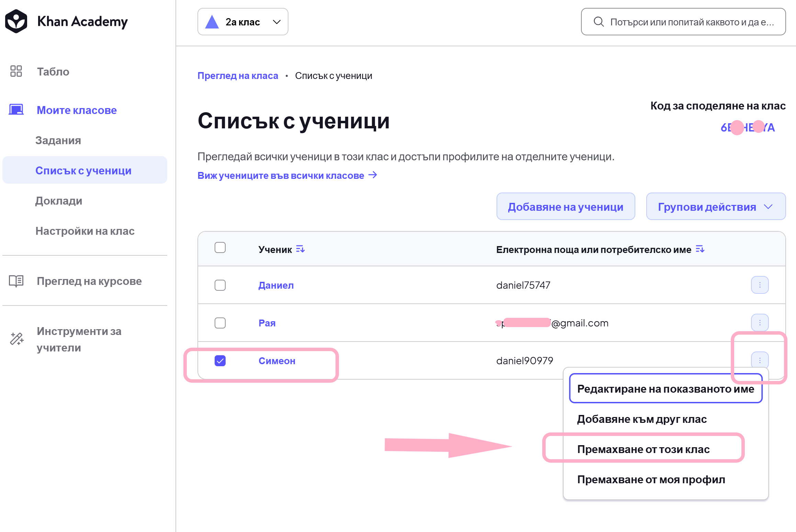Click the Добавяне на ученици button
Viewport: 796px width, 532px height.
(x=566, y=207)
